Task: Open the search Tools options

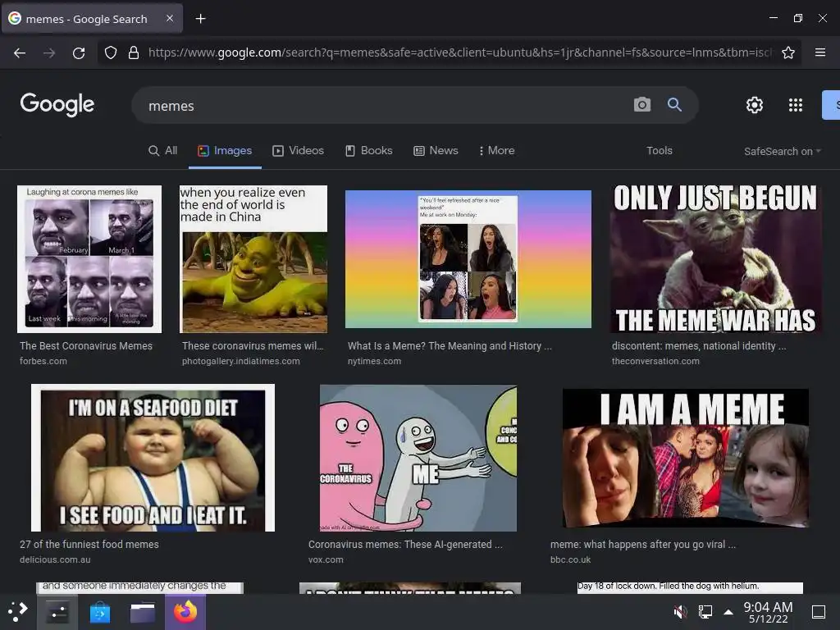Action: (660, 151)
